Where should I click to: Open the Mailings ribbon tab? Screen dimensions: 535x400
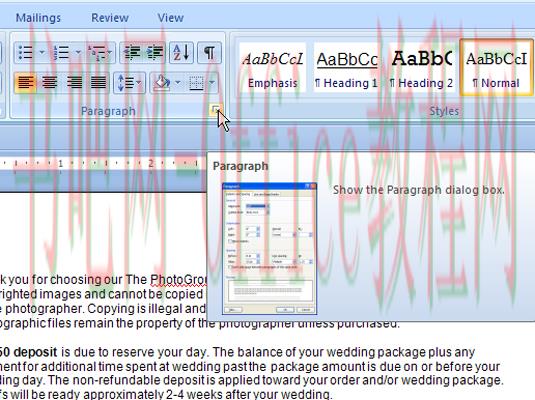click(x=38, y=18)
